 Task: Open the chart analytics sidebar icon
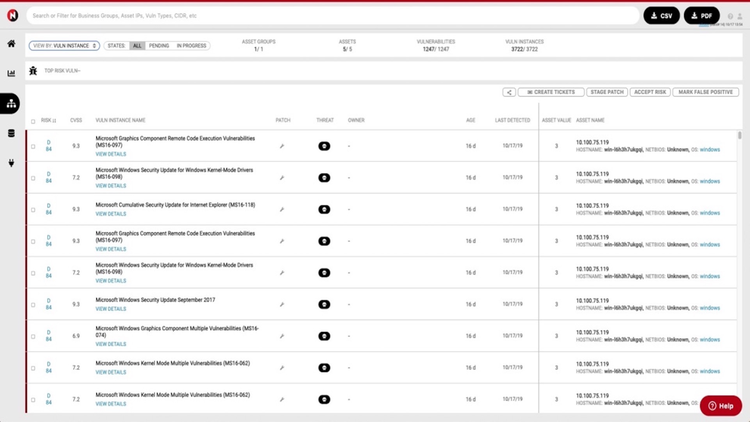click(x=11, y=73)
